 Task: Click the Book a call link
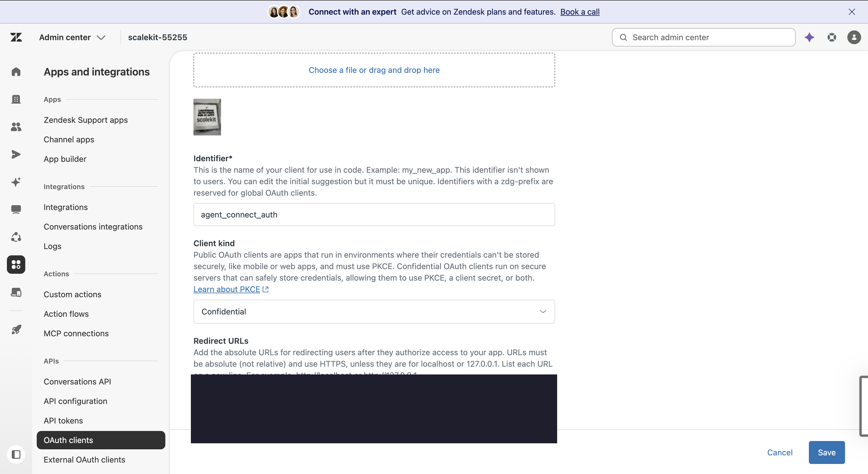point(580,12)
